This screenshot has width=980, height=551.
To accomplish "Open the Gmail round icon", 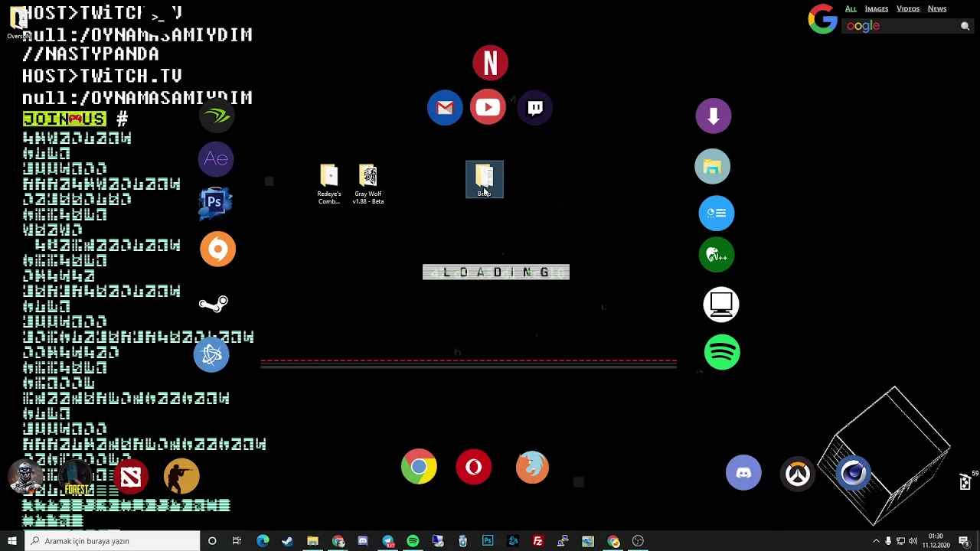I will (445, 108).
